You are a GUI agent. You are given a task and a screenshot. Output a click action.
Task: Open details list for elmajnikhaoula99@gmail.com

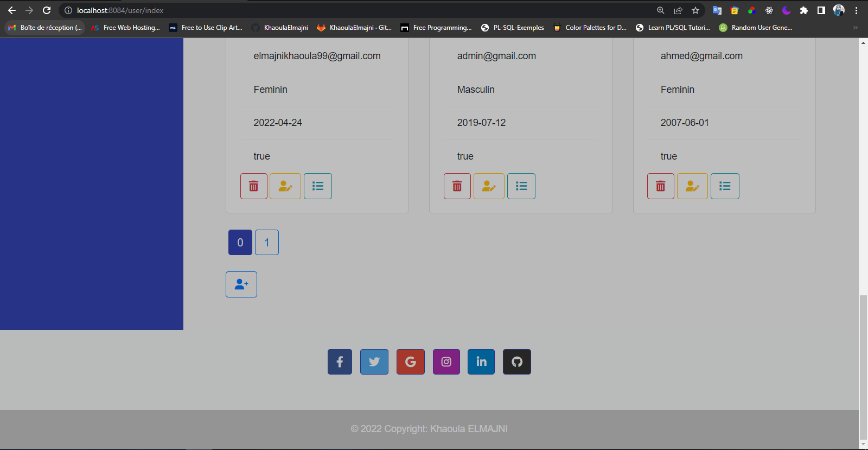(x=318, y=186)
